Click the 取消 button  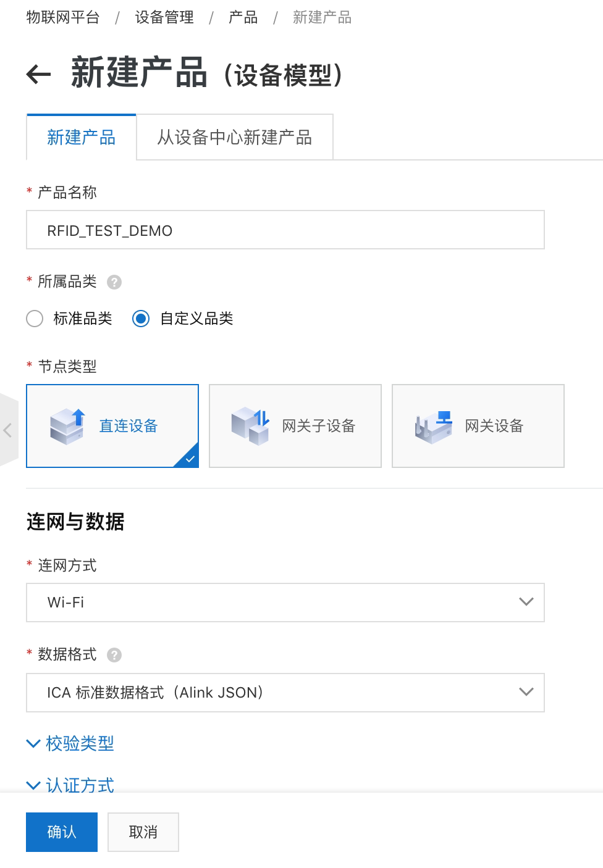click(143, 832)
